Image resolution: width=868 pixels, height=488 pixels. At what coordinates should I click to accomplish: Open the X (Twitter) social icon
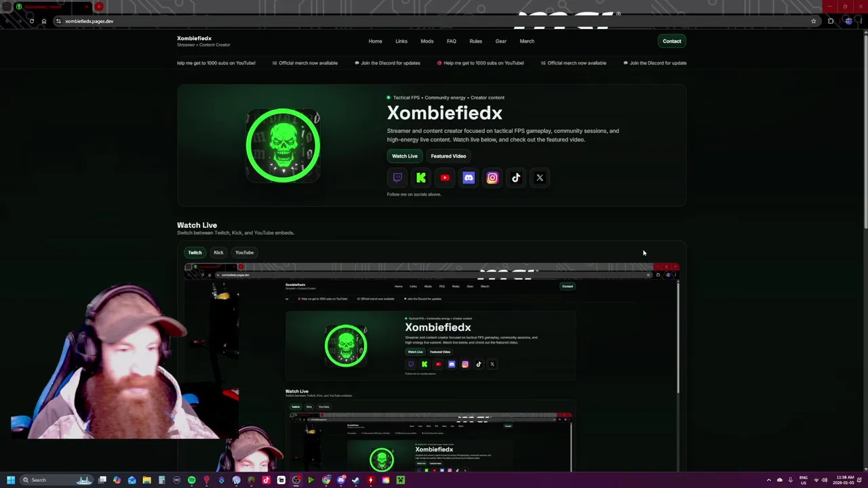(540, 178)
